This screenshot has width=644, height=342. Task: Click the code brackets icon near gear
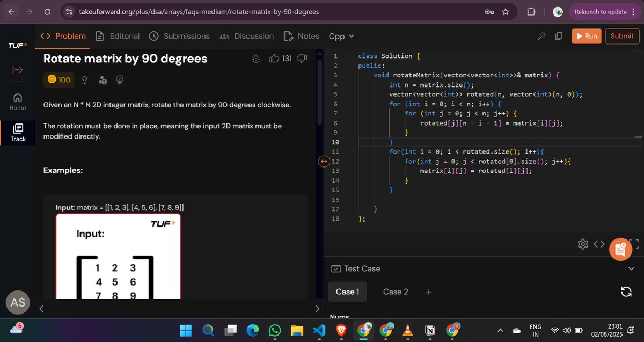pyautogui.click(x=599, y=244)
